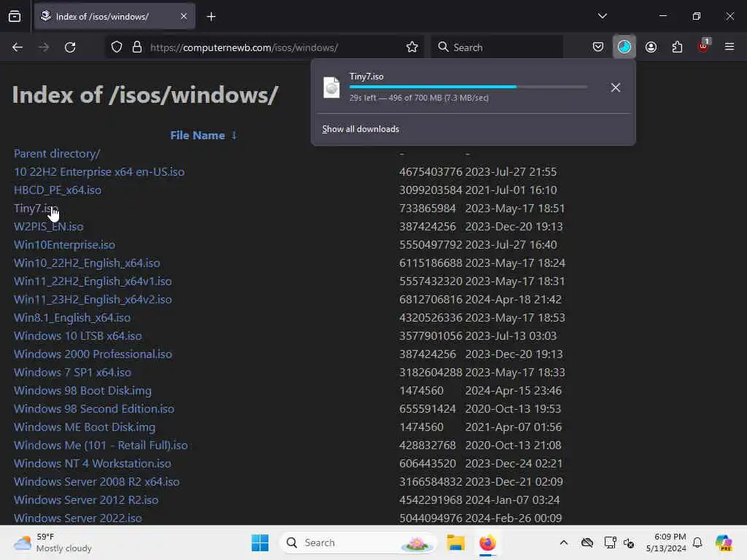Image resolution: width=747 pixels, height=560 pixels.
Task: Download 10 22H2 Enterprise x64 en-US.iso
Action: tap(99, 172)
